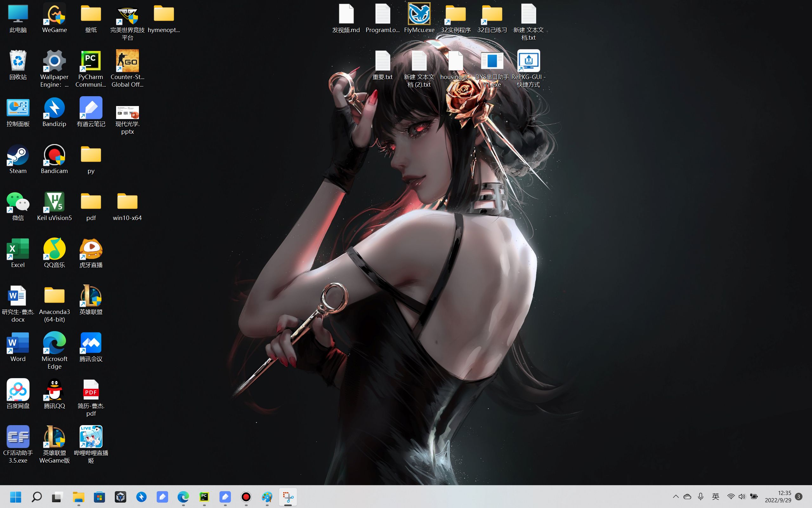
Task: Launch Keil uVision5 shortcut
Action: click(54, 207)
